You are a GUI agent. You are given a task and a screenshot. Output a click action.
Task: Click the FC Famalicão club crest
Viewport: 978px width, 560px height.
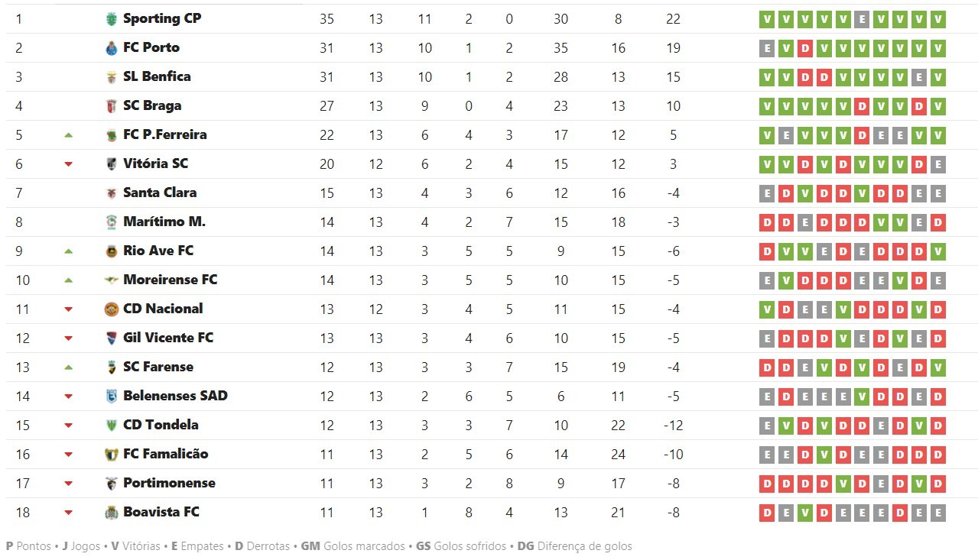coord(112,455)
